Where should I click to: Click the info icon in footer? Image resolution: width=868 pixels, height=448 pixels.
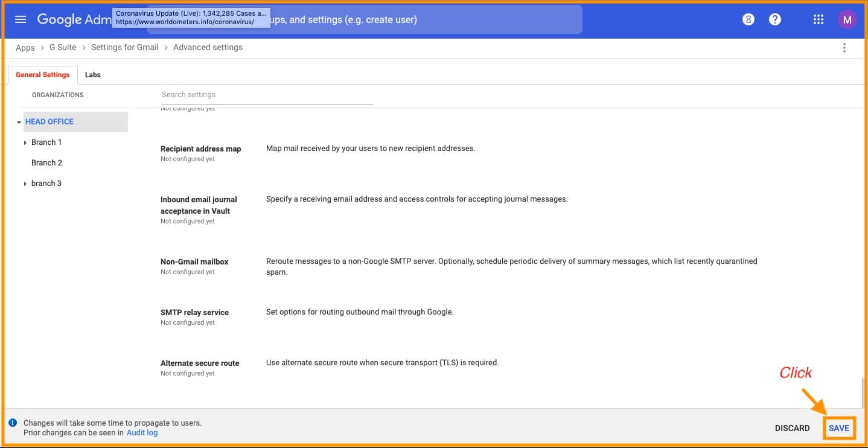coord(13,423)
